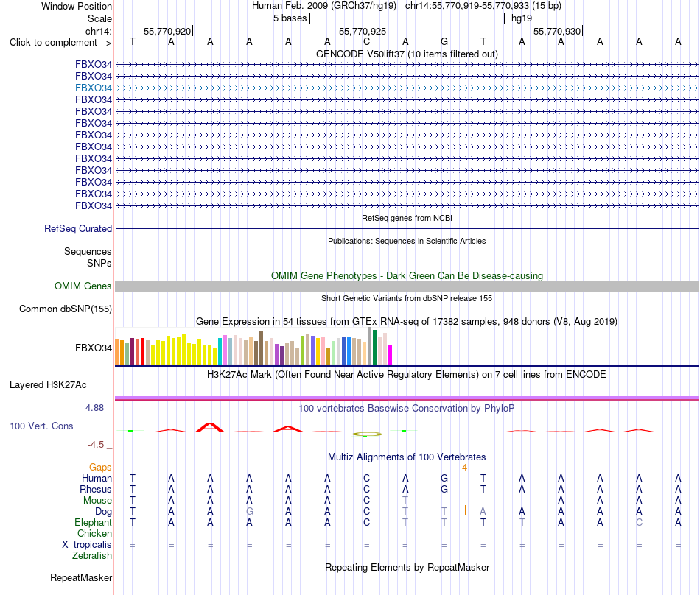This screenshot has height=595, width=700.
Task: Click position marker 55,770,925
Action: 363,31
